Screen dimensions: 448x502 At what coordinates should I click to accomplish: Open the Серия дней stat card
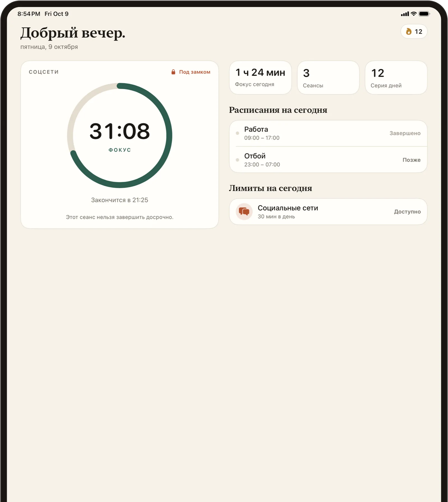click(x=396, y=78)
